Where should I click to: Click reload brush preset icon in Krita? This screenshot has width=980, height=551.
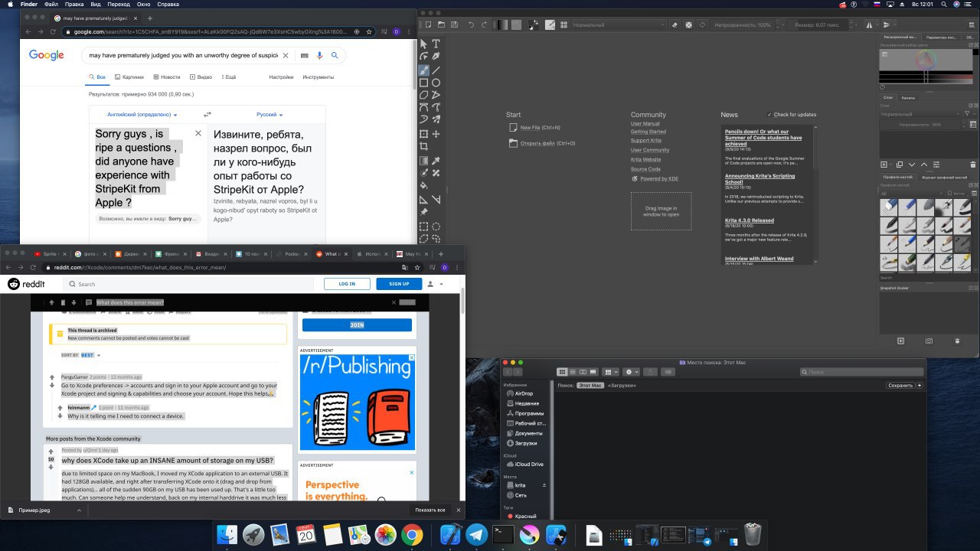pyautogui.click(x=702, y=24)
